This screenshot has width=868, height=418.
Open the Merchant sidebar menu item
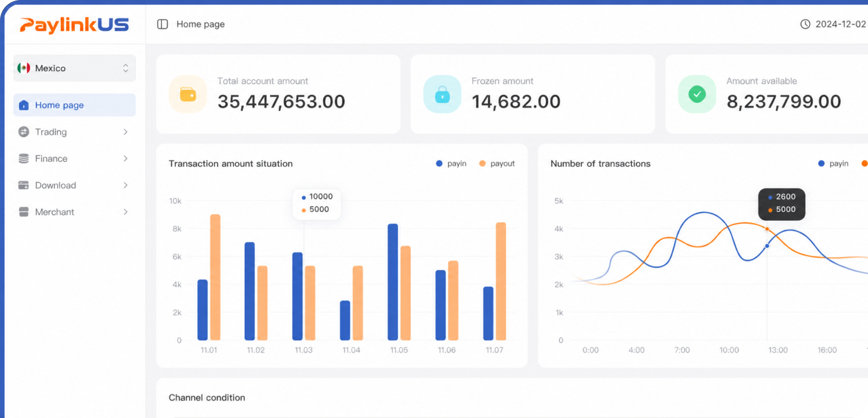(x=74, y=212)
